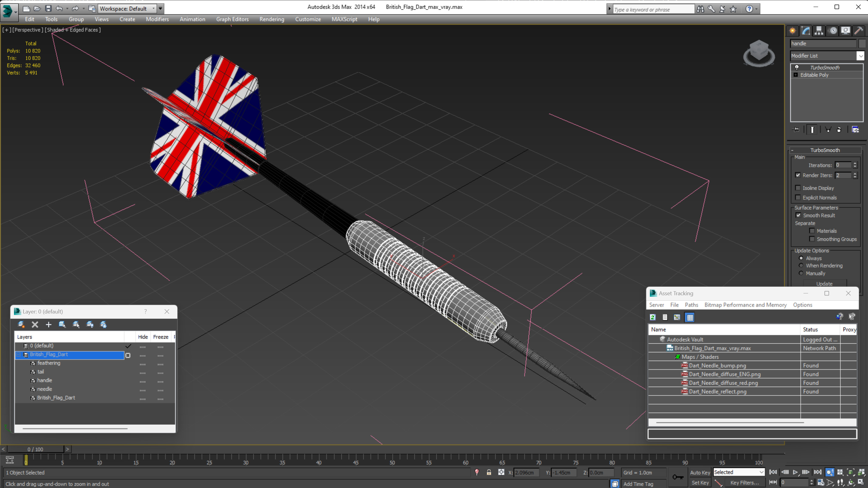868x488 pixels.
Task: Select the Manually update option
Action: (801, 273)
